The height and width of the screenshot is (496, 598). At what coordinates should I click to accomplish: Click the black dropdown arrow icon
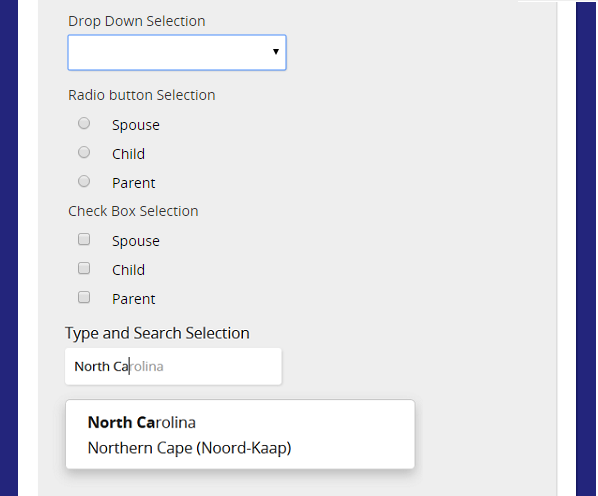[x=276, y=51]
